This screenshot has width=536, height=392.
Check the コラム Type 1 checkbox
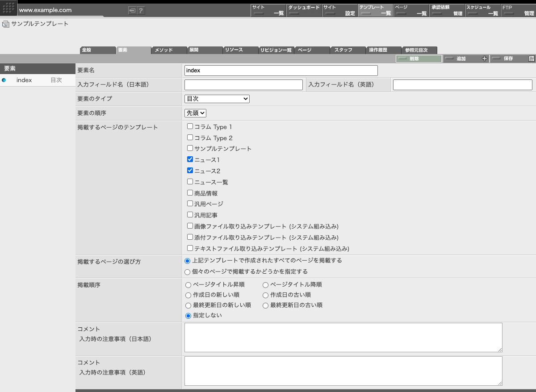click(190, 126)
